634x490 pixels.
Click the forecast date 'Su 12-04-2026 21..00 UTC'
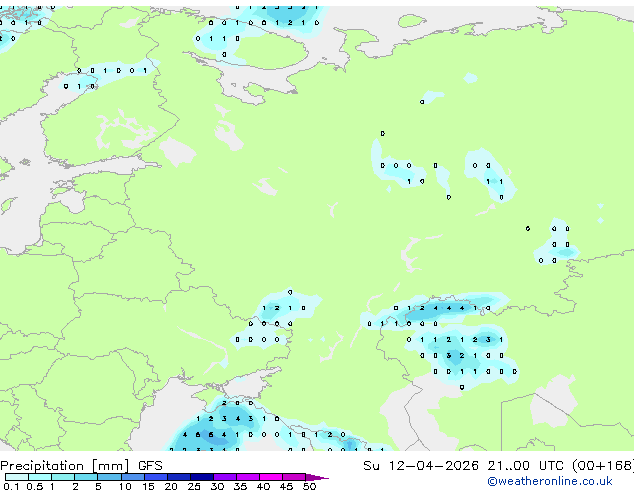(x=463, y=466)
